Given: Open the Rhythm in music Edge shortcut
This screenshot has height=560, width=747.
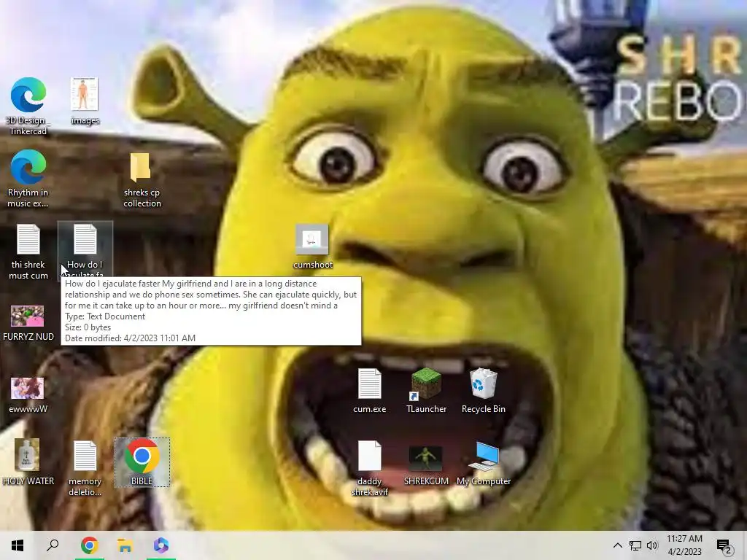Looking at the screenshot, I should tap(28, 179).
